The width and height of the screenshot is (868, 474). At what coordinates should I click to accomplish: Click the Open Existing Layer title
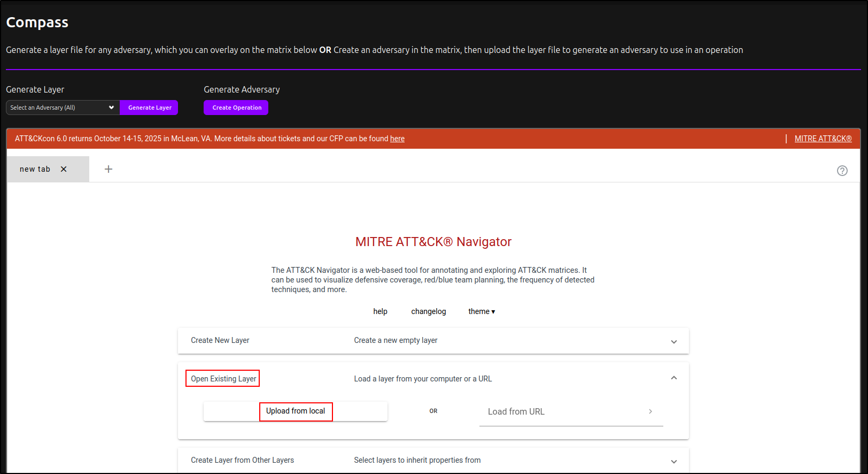pos(223,379)
